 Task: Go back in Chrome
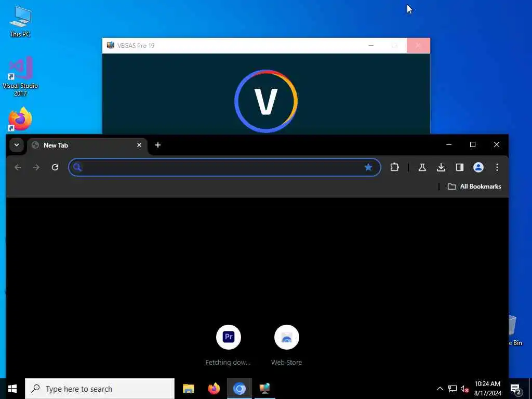click(18, 167)
